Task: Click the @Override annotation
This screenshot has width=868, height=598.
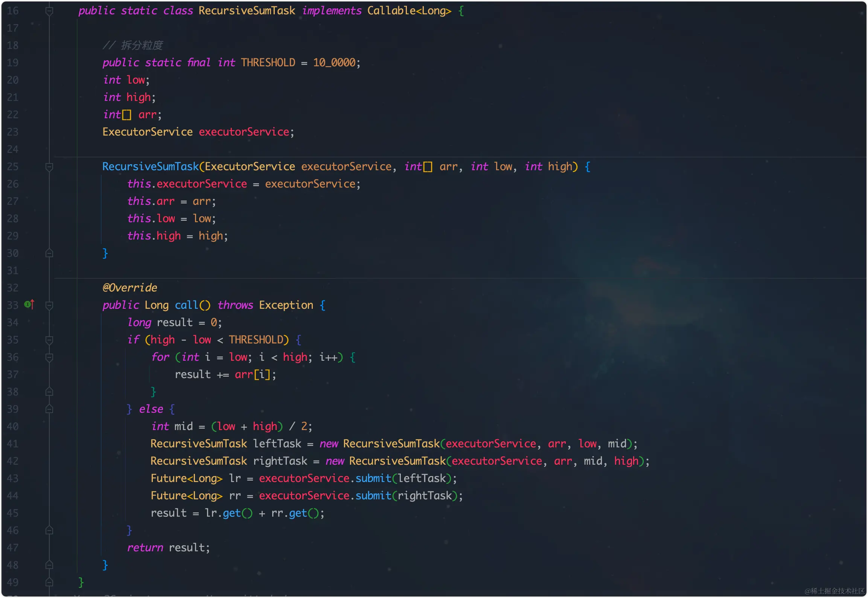Action: pos(130,288)
